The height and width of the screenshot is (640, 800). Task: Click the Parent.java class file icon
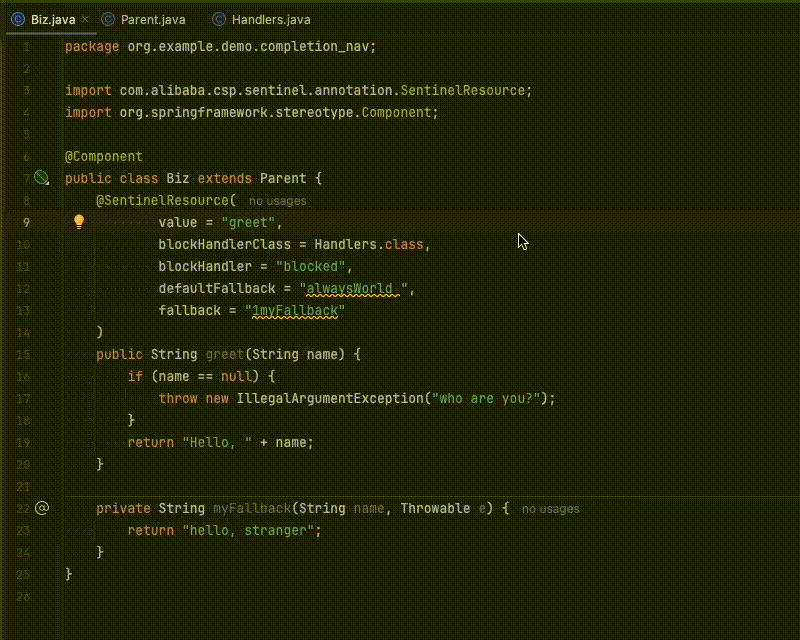pos(108,19)
